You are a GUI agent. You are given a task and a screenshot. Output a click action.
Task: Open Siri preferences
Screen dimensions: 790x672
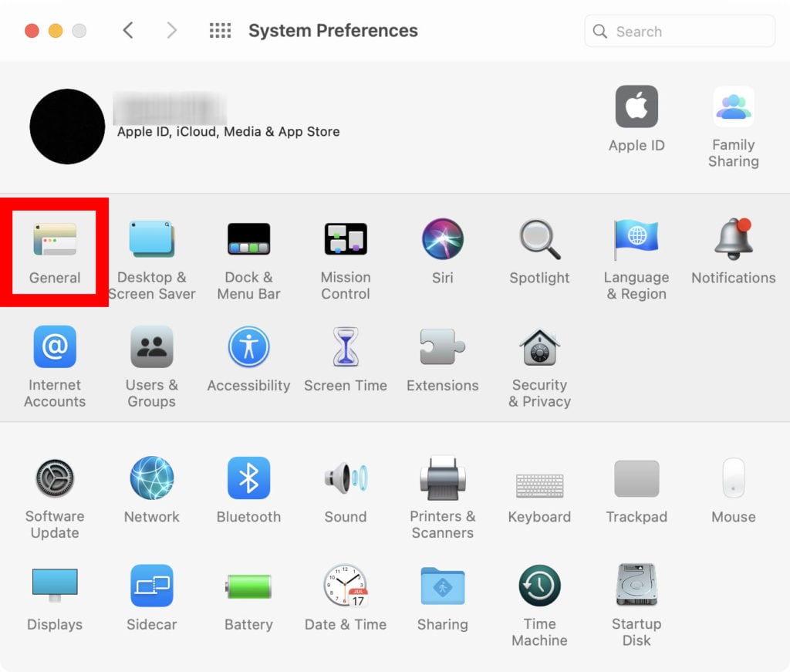[x=442, y=239]
